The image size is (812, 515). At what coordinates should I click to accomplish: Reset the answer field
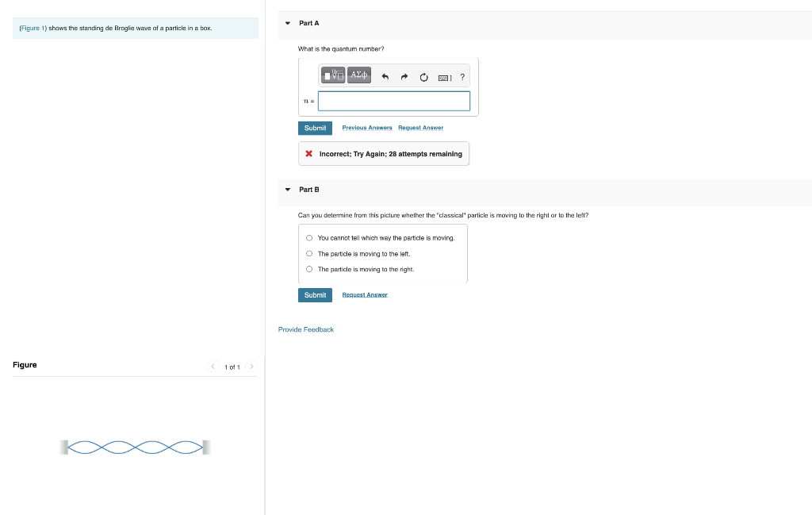[423, 77]
